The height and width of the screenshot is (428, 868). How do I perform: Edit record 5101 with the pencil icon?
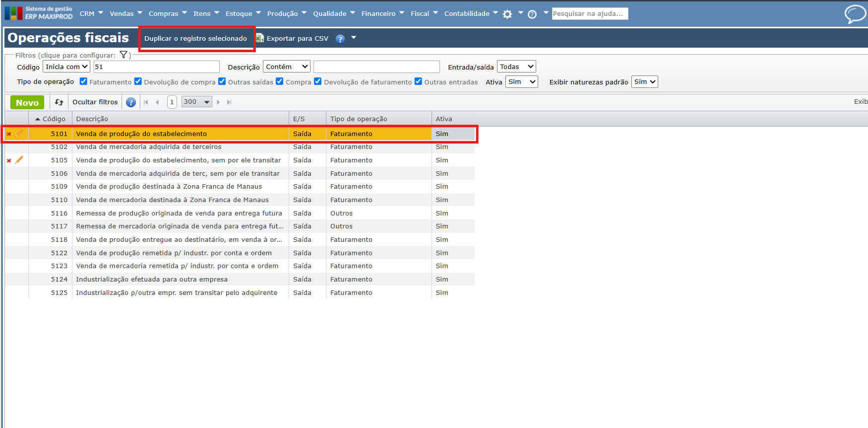tap(19, 133)
